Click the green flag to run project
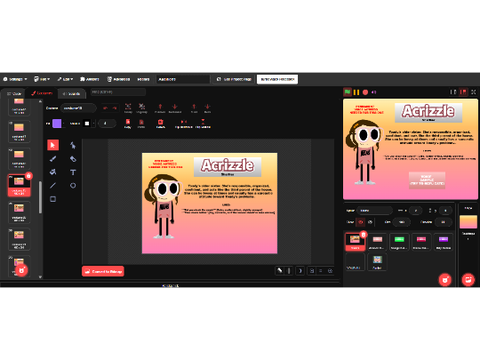Viewport: 480px width, 360px height. click(x=347, y=92)
